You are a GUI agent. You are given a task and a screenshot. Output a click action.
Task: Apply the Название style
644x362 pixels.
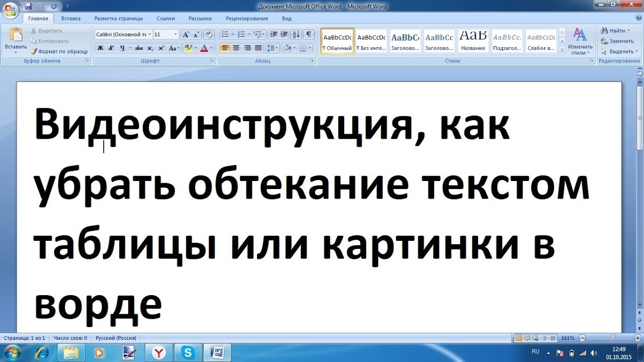(473, 41)
